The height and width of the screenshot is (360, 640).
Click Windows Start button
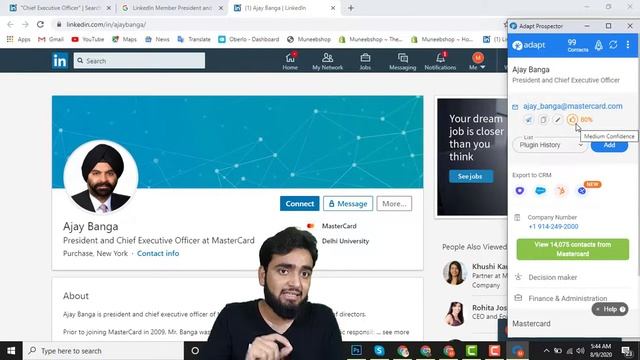tap(11, 351)
